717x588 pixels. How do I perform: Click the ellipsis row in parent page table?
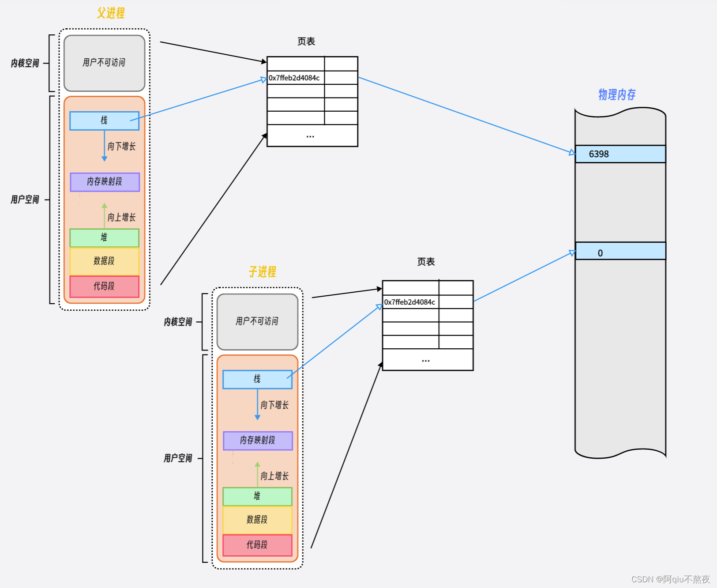312,136
